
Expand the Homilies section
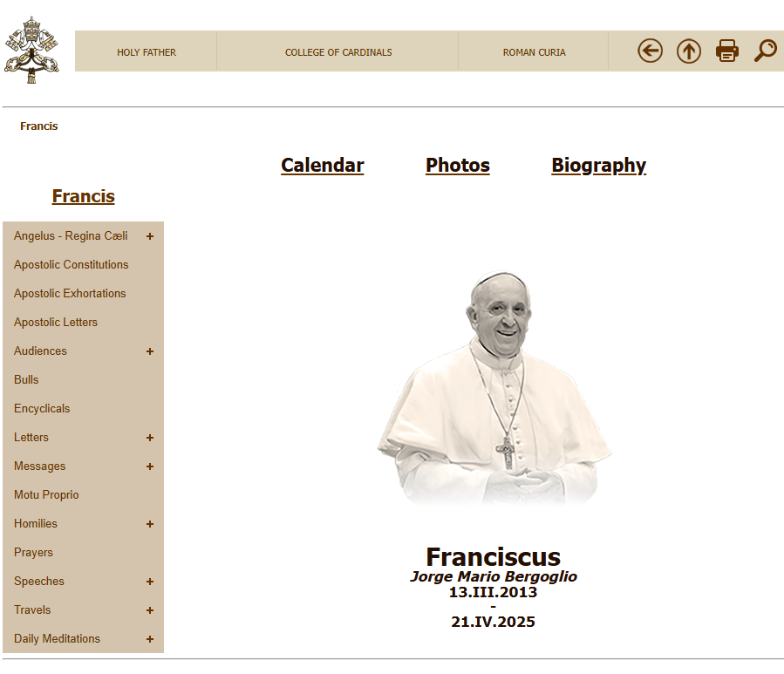click(x=149, y=523)
